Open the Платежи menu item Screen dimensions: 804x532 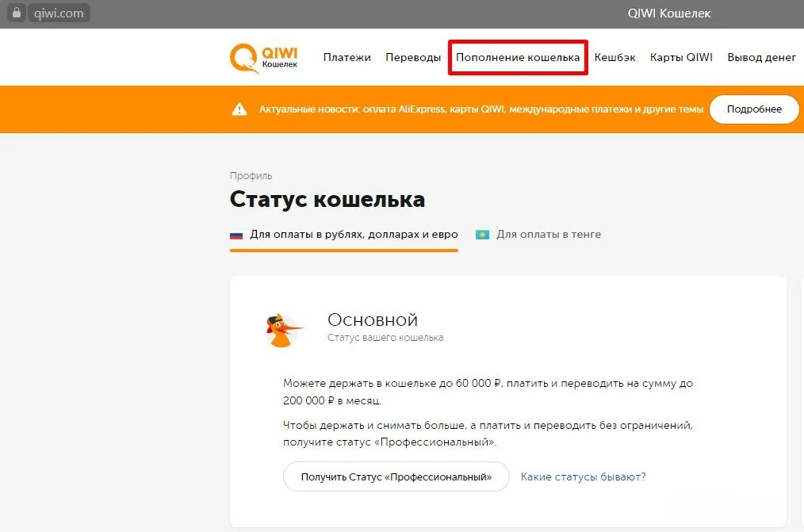coord(346,57)
